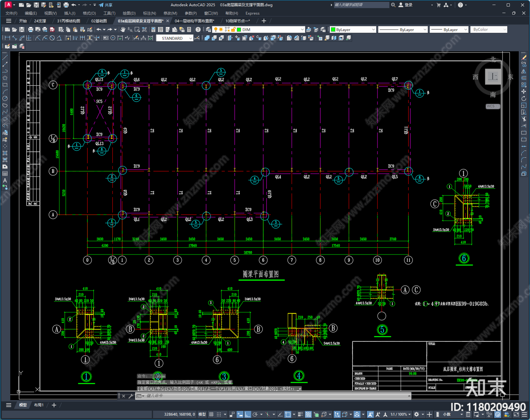Click the Export DWF icon
Viewport: 530px width, 420px height.
click(52, 29)
